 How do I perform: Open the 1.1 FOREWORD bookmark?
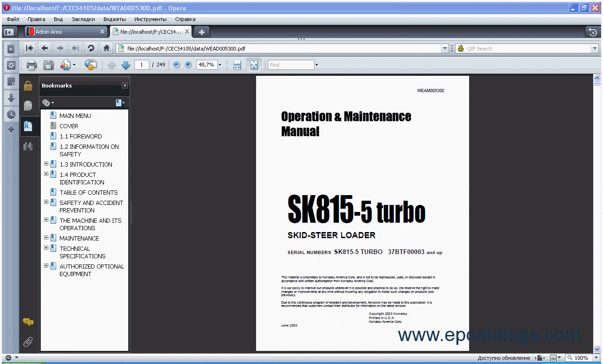81,136
